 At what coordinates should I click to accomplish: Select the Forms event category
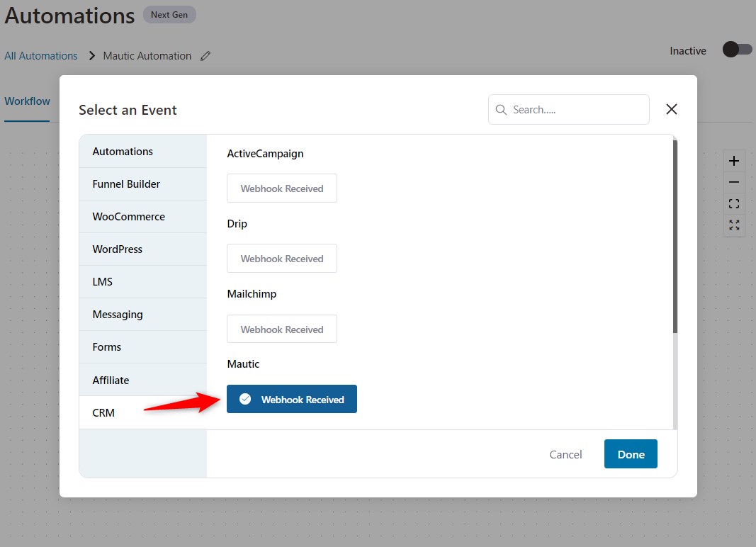(142, 346)
